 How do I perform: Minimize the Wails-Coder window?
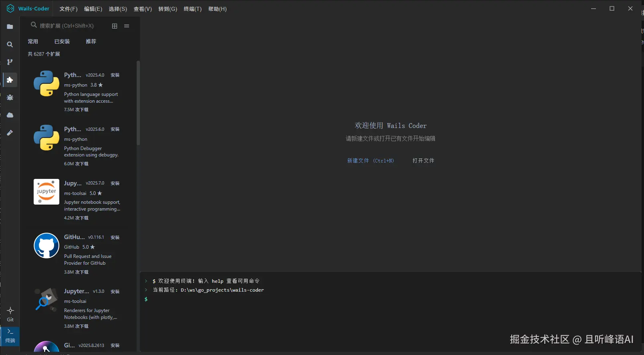[594, 8]
